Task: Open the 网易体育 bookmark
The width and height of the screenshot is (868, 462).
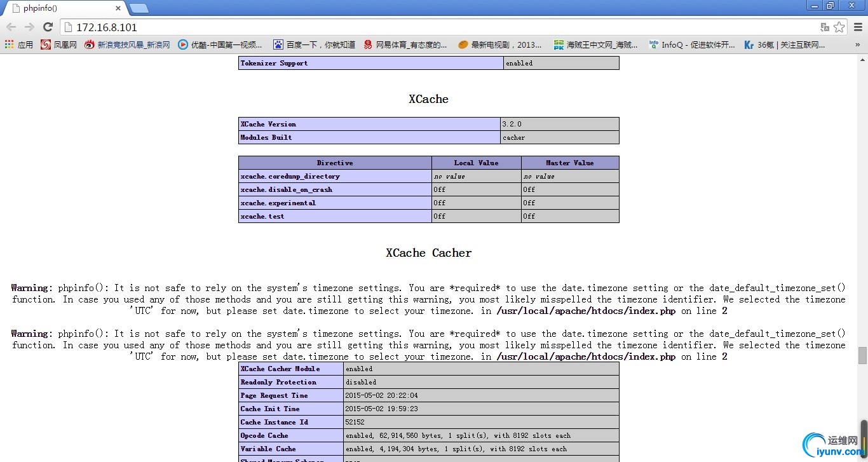Action: (405, 44)
